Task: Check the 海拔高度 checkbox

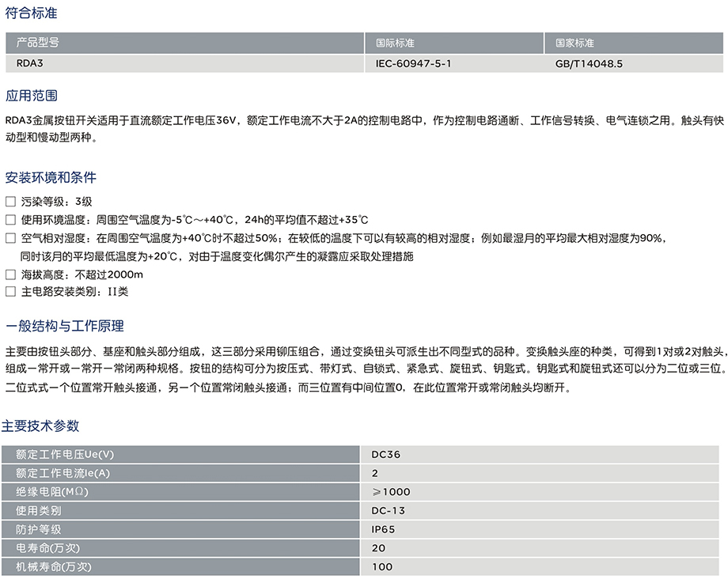Action: tap(10, 274)
